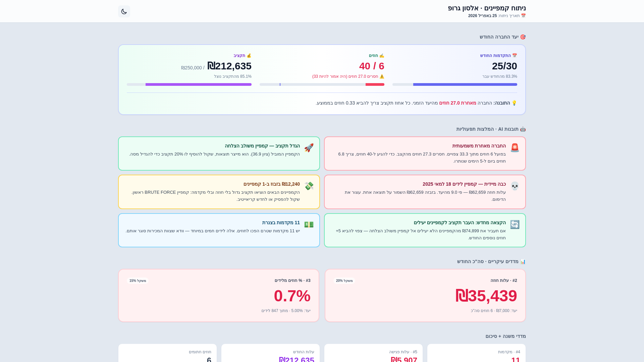Image resolution: width=644 pixels, height=362 pixels.
Task: Click the ₪212,635 budget amount
Action: coord(229,66)
